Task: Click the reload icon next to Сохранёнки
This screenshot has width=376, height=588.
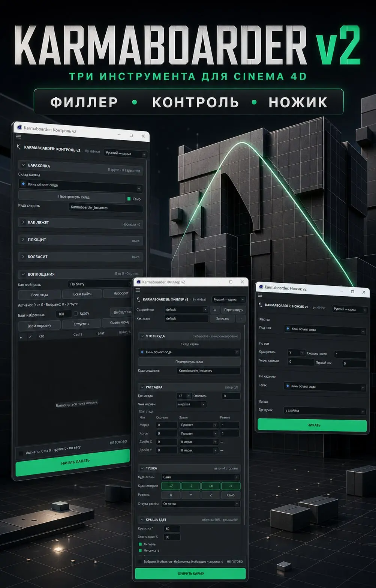Action: point(215,310)
